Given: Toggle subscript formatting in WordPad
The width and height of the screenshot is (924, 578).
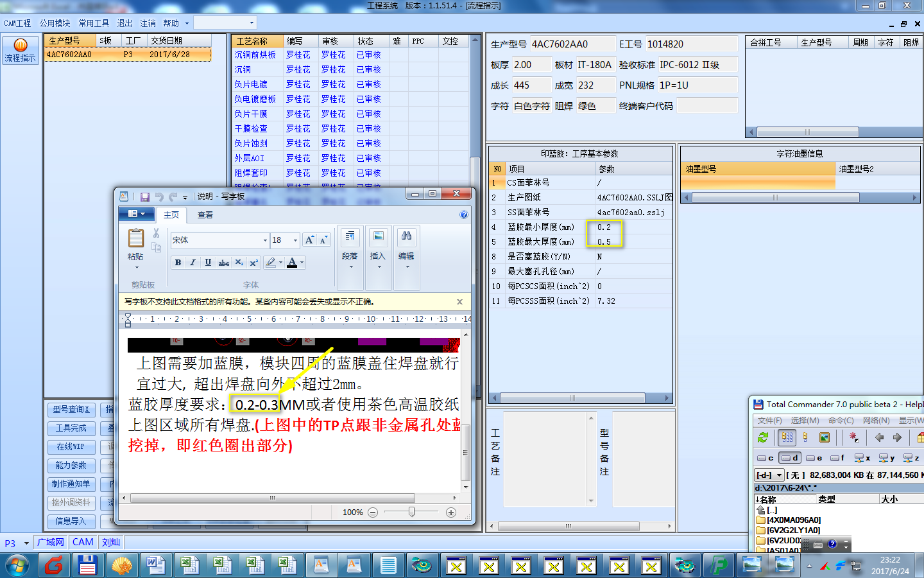Looking at the screenshot, I should (239, 262).
